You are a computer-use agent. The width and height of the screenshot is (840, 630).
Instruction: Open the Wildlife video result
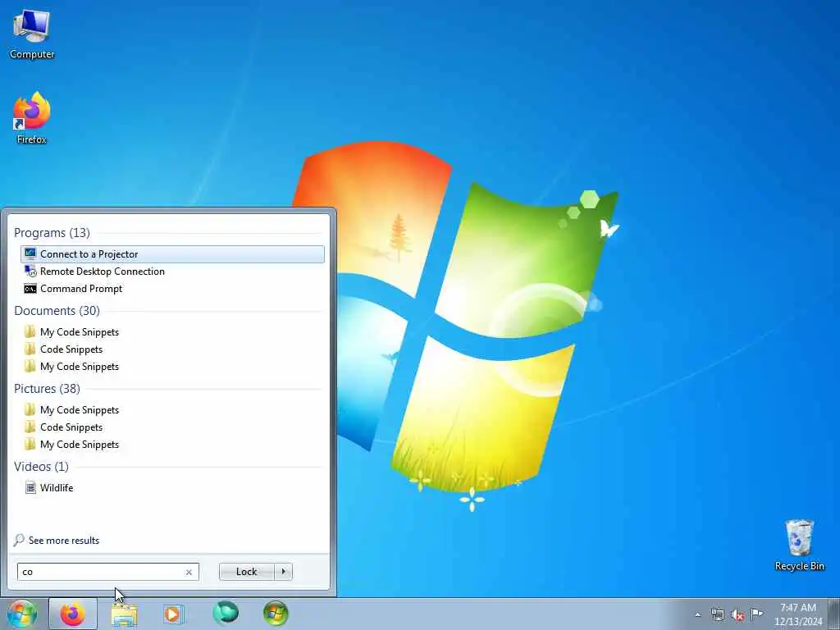(172, 487)
